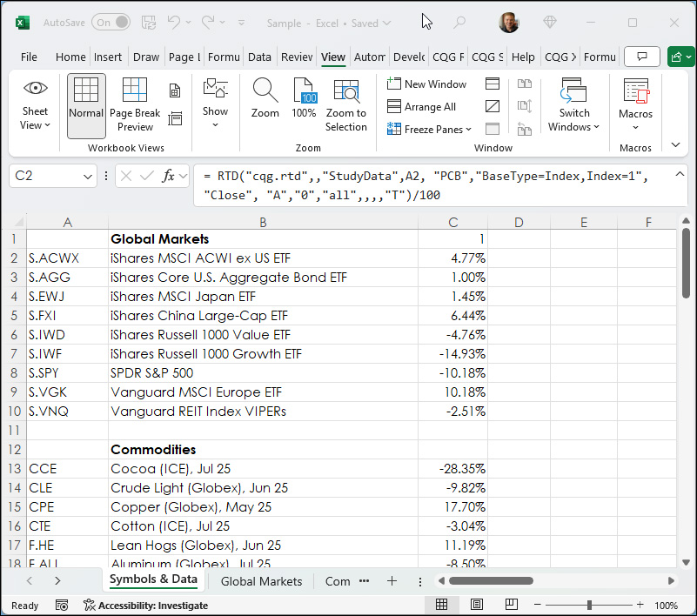Collapse the ribbon with the chevron

675,145
